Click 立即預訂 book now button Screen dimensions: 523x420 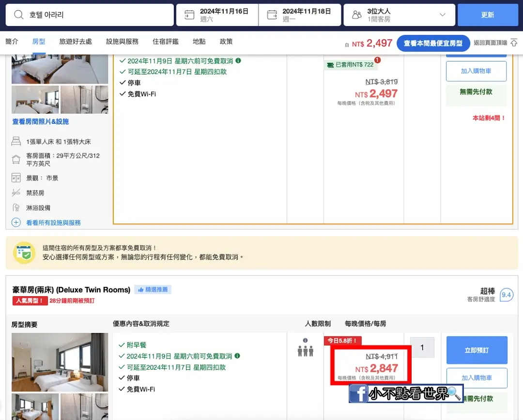[x=477, y=350]
